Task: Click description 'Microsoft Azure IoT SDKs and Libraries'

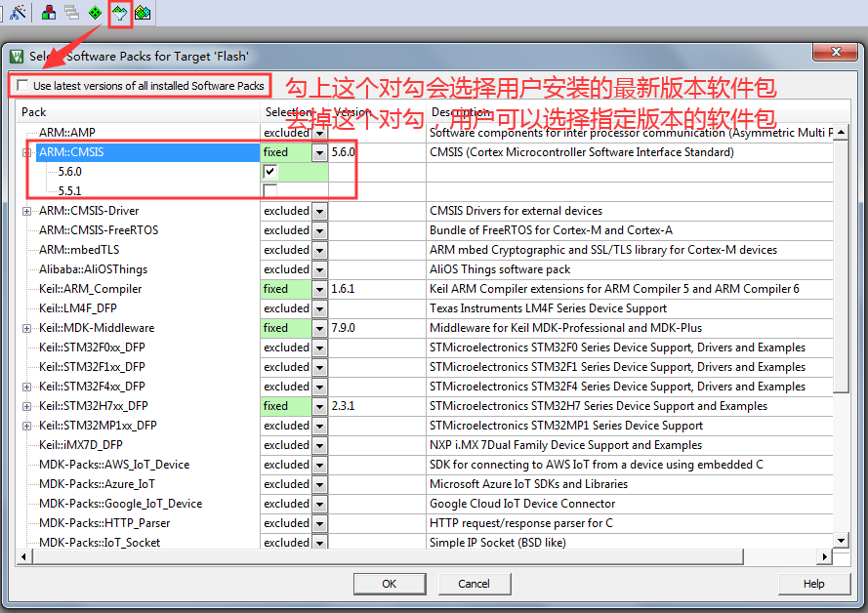Action: coord(528,484)
